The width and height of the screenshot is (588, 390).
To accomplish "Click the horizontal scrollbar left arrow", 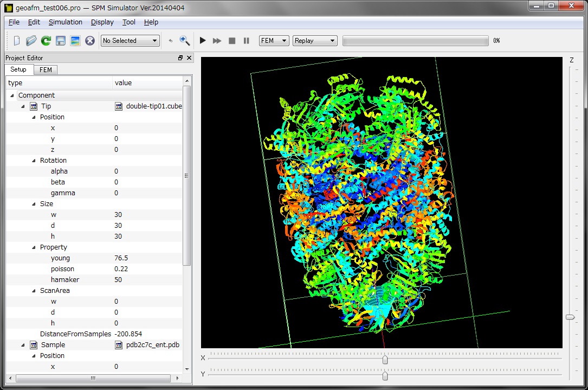I will (10, 379).
